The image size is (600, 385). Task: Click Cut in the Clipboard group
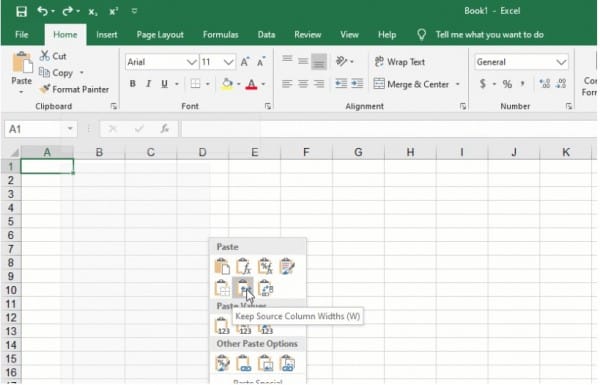coord(53,56)
